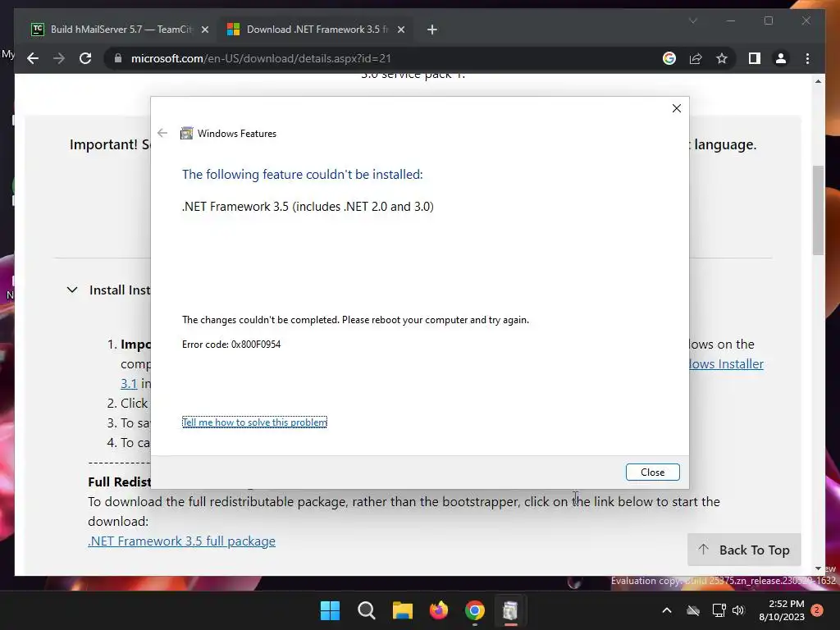This screenshot has width=840, height=630.
Task: Close the TeamCity hMailServer tab
Action: tap(204, 30)
